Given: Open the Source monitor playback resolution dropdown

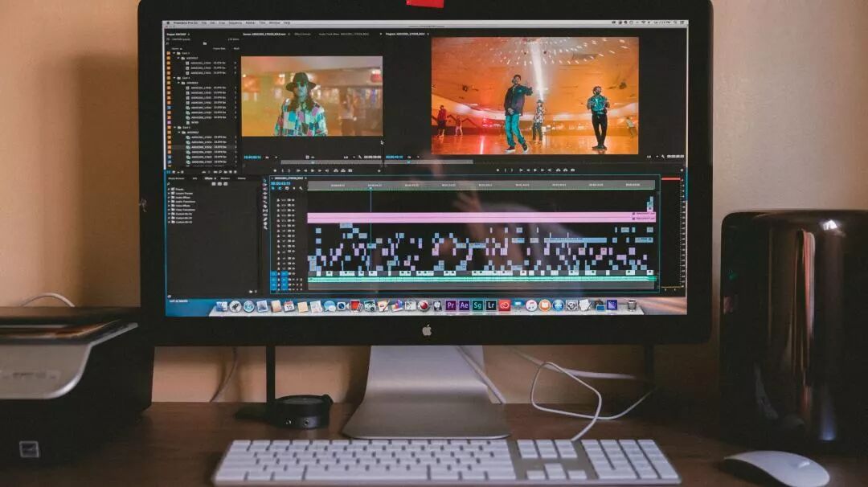Looking at the screenshot, I should (350, 158).
